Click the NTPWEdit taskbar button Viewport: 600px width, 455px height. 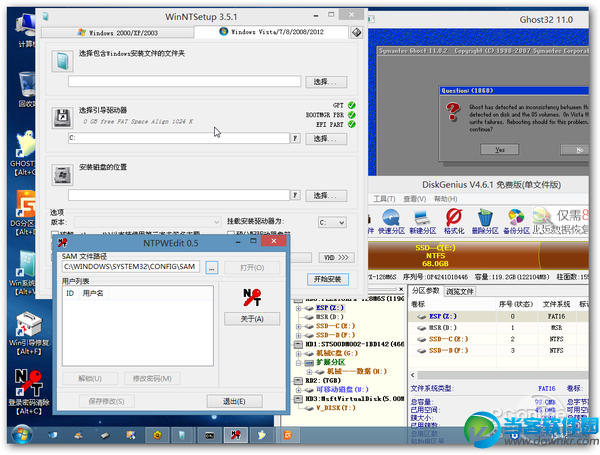235,435
